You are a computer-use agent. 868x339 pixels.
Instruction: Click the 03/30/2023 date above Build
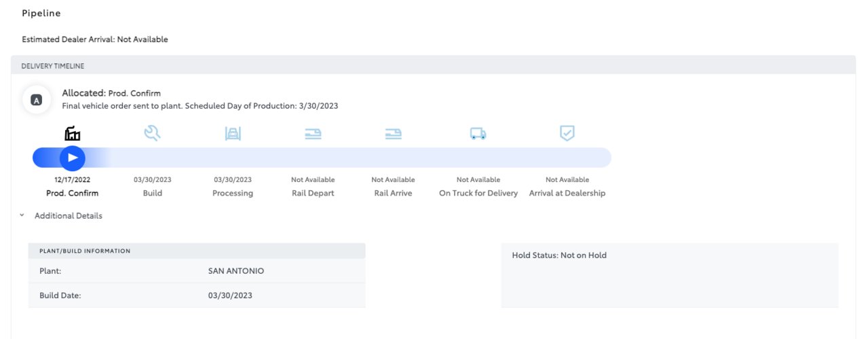pyautogui.click(x=153, y=180)
